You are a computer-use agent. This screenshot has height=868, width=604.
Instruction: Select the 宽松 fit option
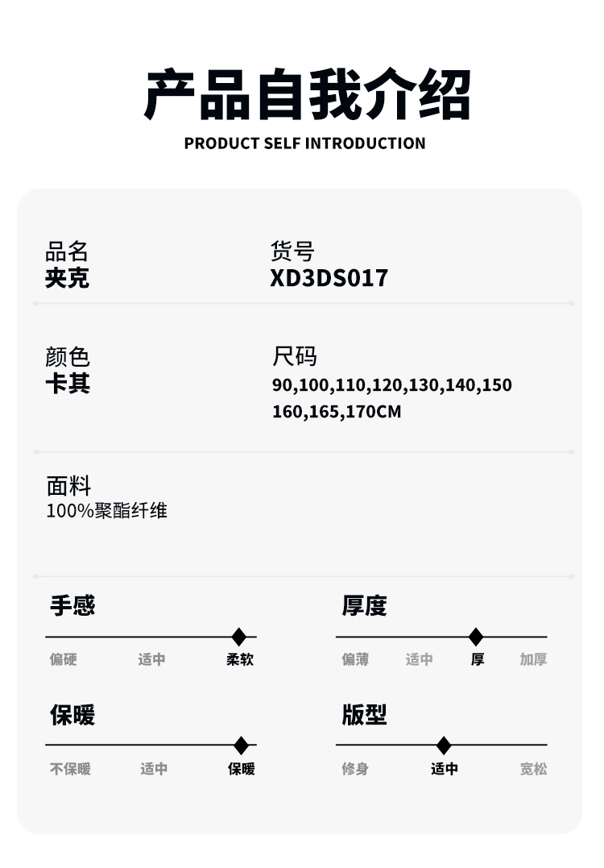[x=533, y=769]
